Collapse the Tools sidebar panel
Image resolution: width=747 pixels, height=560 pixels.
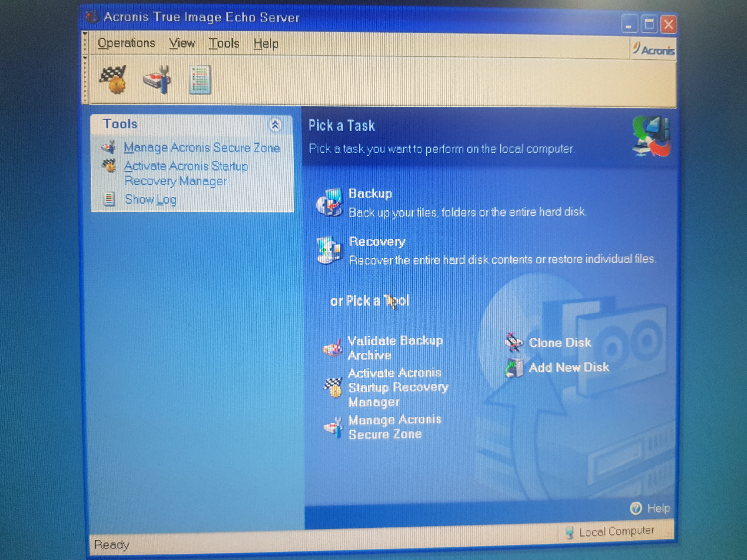(275, 125)
